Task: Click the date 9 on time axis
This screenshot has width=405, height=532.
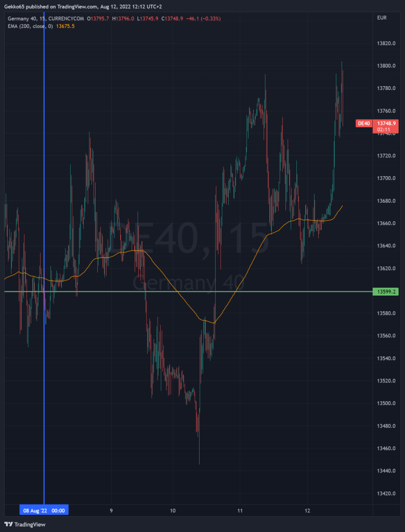Action: 111,511
